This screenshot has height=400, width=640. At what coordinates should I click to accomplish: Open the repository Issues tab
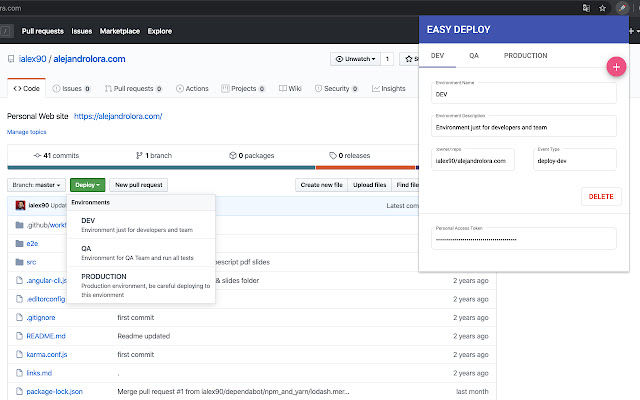71,89
